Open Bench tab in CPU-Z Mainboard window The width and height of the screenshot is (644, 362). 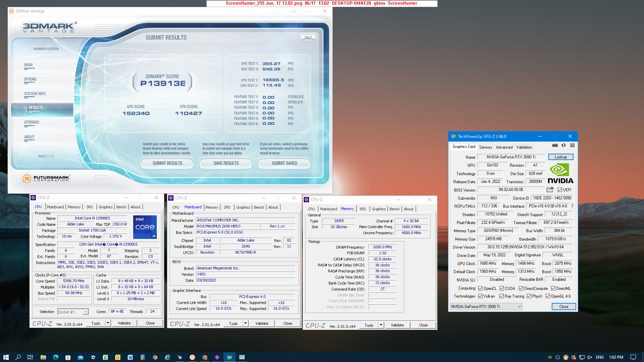click(x=259, y=207)
